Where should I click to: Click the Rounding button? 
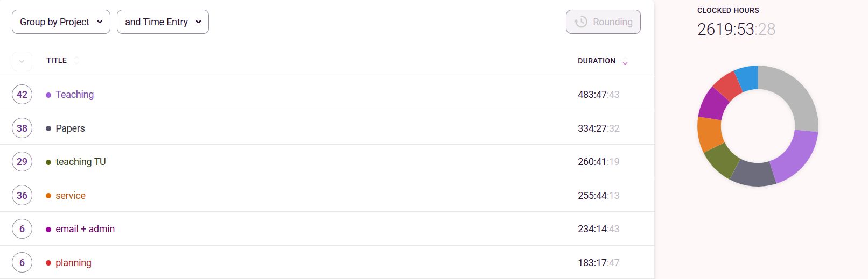click(603, 22)
